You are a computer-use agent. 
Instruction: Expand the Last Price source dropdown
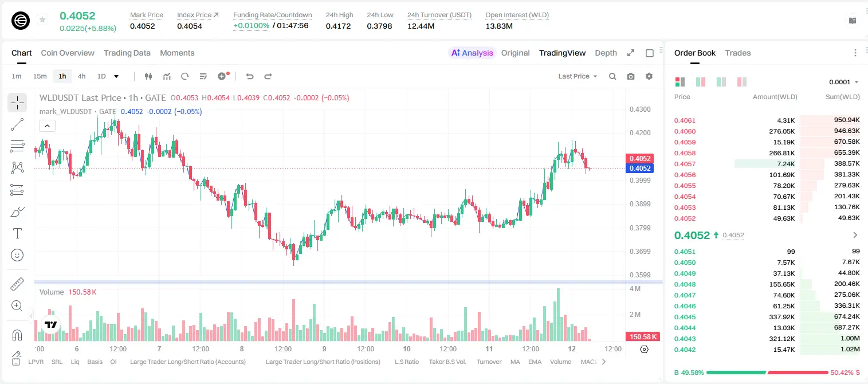(x=578, y=76)
